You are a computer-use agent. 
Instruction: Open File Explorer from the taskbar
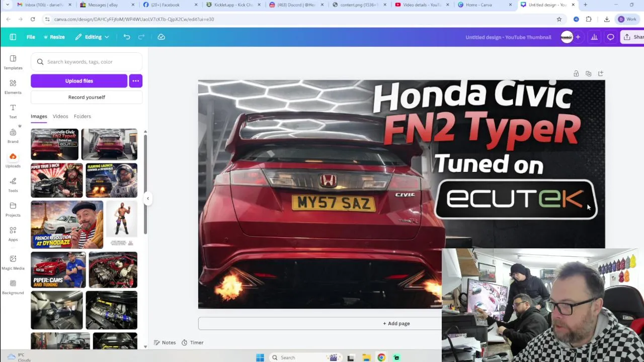(x=366, y=357)
